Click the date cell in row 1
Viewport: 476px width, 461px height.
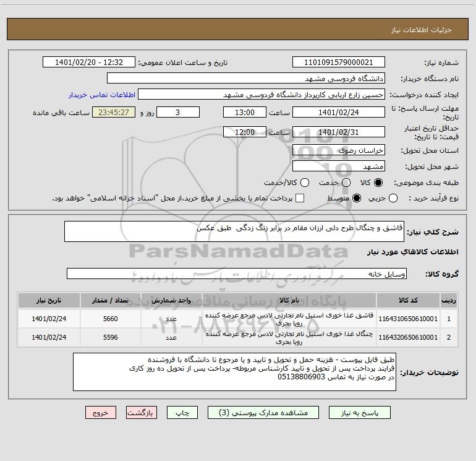(49, 319)
